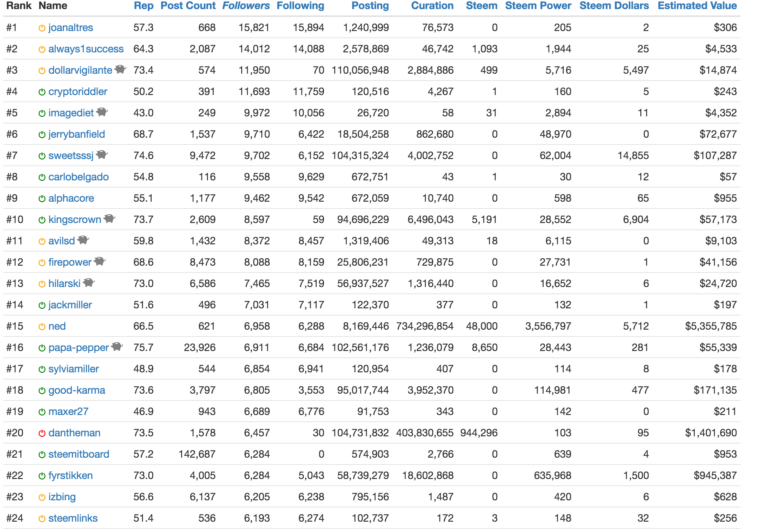This screenshot has width=760, height=532.
Task: Click the orange power icon beside ned
Action: pos(42,327)
